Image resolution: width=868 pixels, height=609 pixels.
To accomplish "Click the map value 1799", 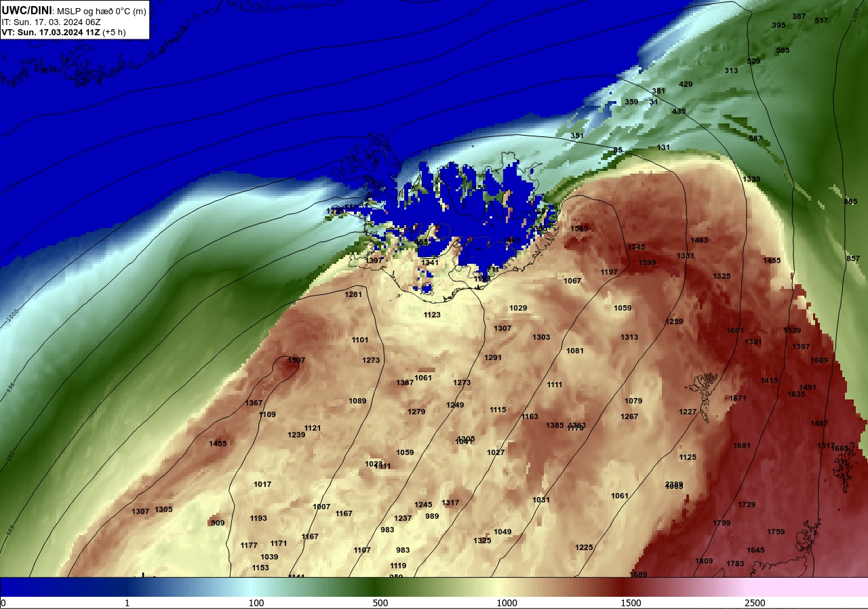I will point(722,523).
